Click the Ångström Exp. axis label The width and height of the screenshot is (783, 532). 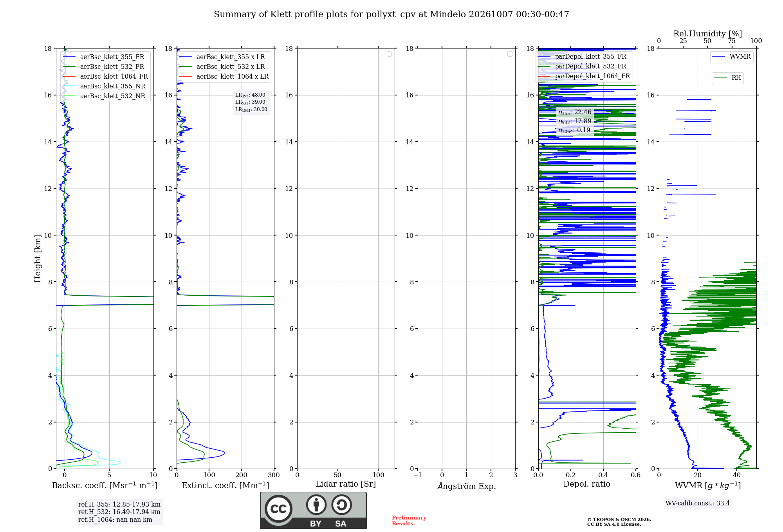pyautogui.click(x=467, y=486)
